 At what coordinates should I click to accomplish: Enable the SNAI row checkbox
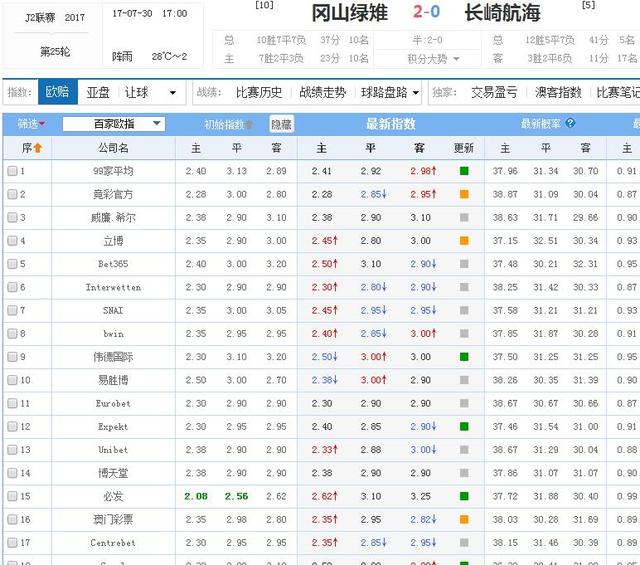pyautogui.click(x=12, y=311)
